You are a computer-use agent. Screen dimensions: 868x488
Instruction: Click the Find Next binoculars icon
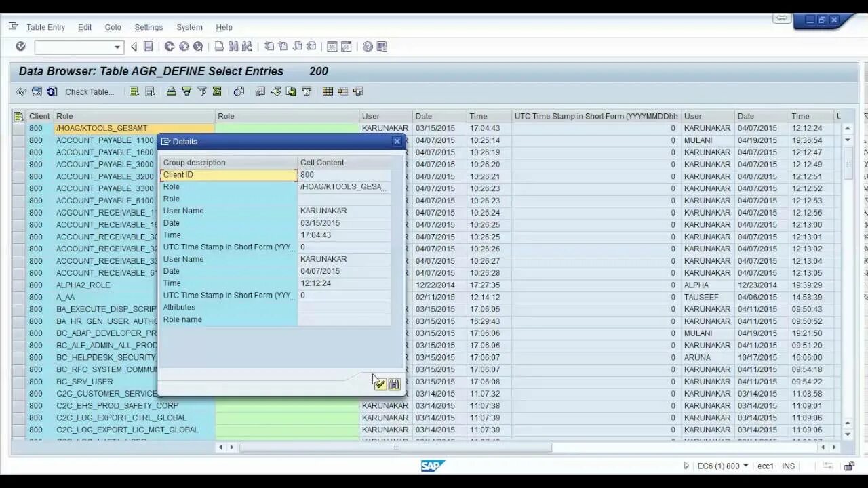(248, 47)
